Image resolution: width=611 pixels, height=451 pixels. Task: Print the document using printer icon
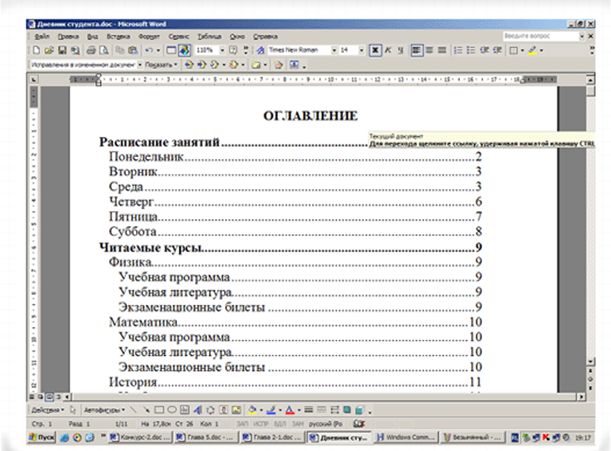91,50
